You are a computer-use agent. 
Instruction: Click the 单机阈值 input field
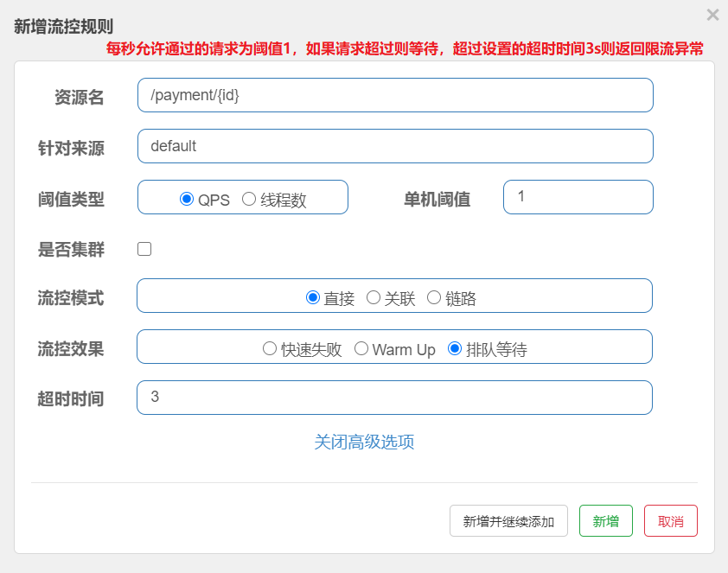(x=578, y=197)
